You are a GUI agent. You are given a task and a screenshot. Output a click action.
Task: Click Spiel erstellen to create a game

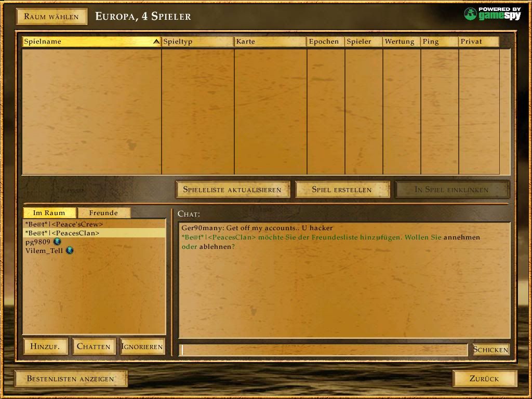pos(342,190)
